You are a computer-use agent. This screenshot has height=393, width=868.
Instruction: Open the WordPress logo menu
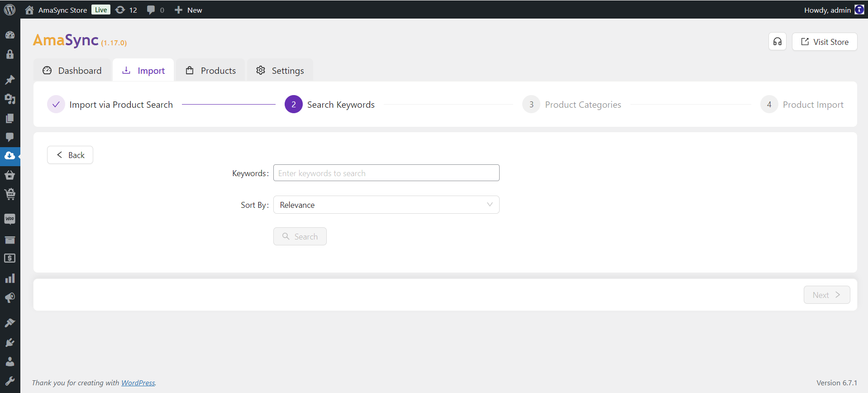10,10
